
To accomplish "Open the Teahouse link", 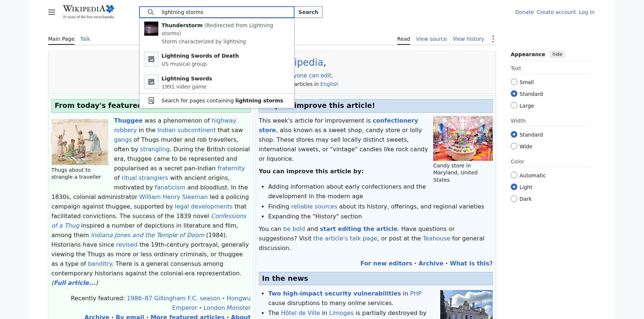I will point(436,238).
